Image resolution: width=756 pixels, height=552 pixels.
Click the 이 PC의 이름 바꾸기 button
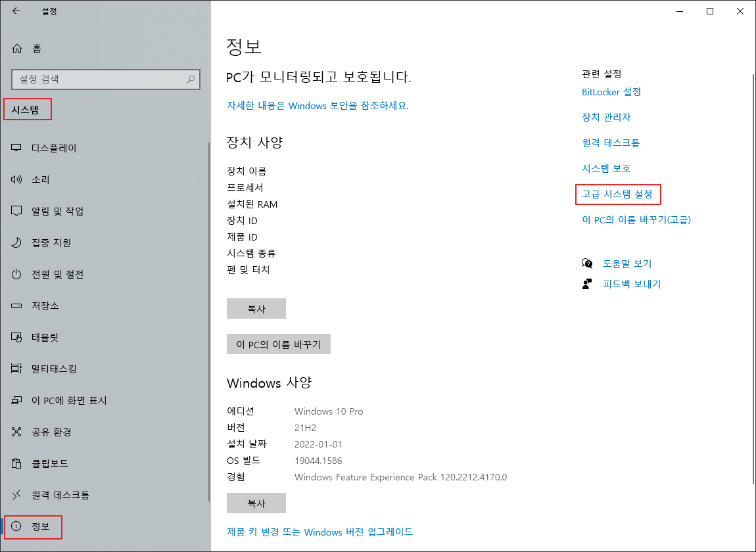point(278,344)
